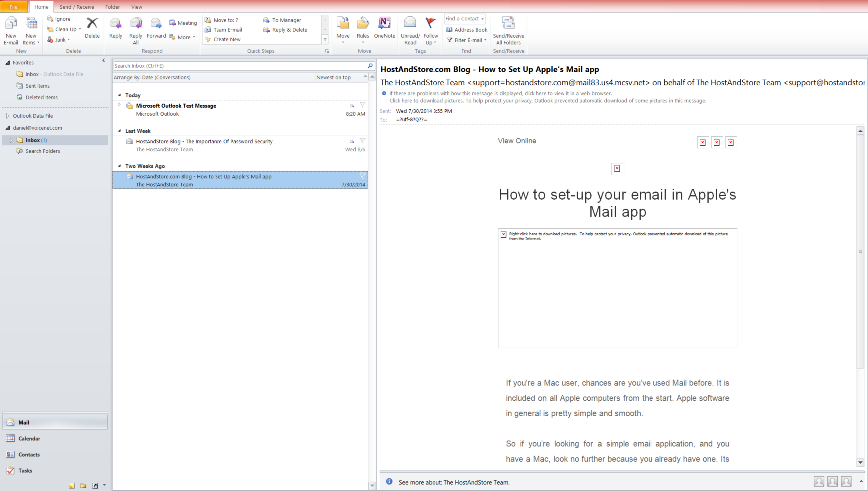Viewport: 868px width, 491px height.
Task: Open the File tab
Action: point(14,7)
